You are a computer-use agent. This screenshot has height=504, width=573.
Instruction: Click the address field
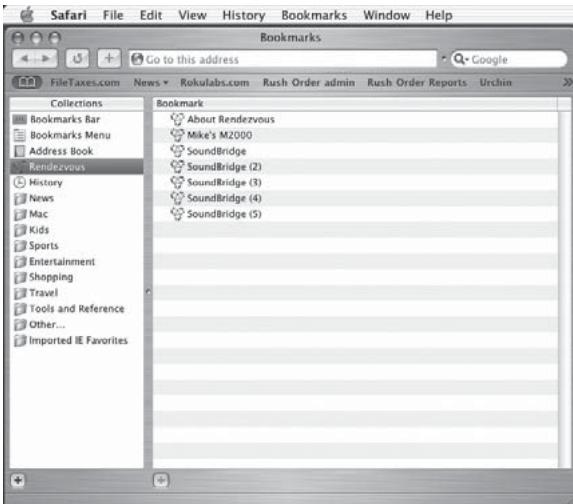tap(282, 59)
